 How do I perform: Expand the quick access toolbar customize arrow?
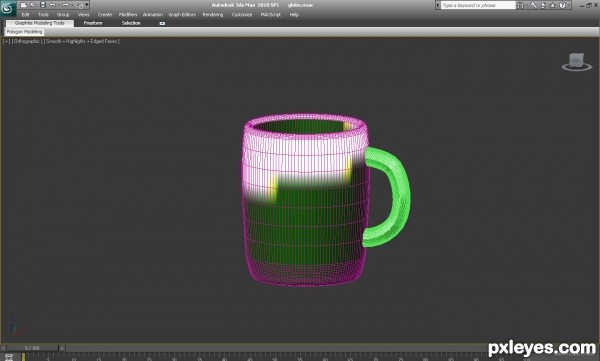pos(87,5)
